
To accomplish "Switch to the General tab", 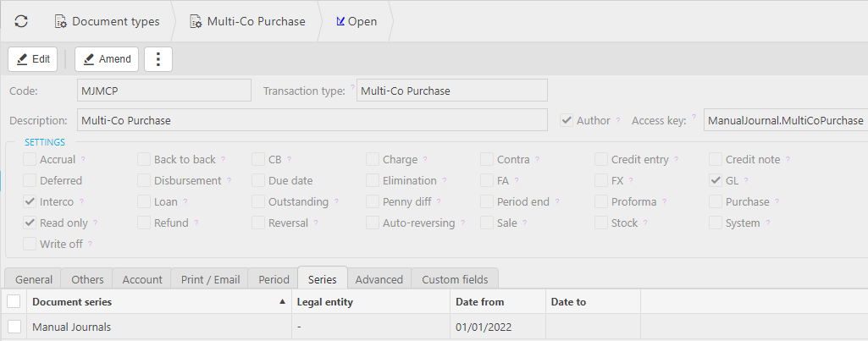I will (x=34, y=279).
